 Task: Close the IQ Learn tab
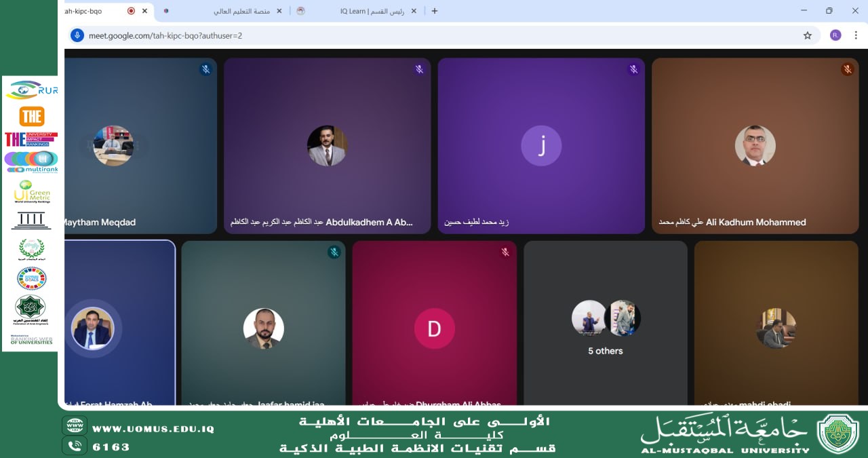click(414, 11)
